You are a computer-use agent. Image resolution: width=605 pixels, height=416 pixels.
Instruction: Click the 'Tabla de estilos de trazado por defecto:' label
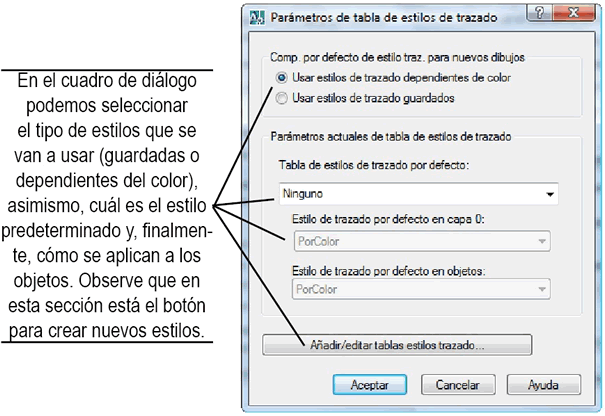373,165
